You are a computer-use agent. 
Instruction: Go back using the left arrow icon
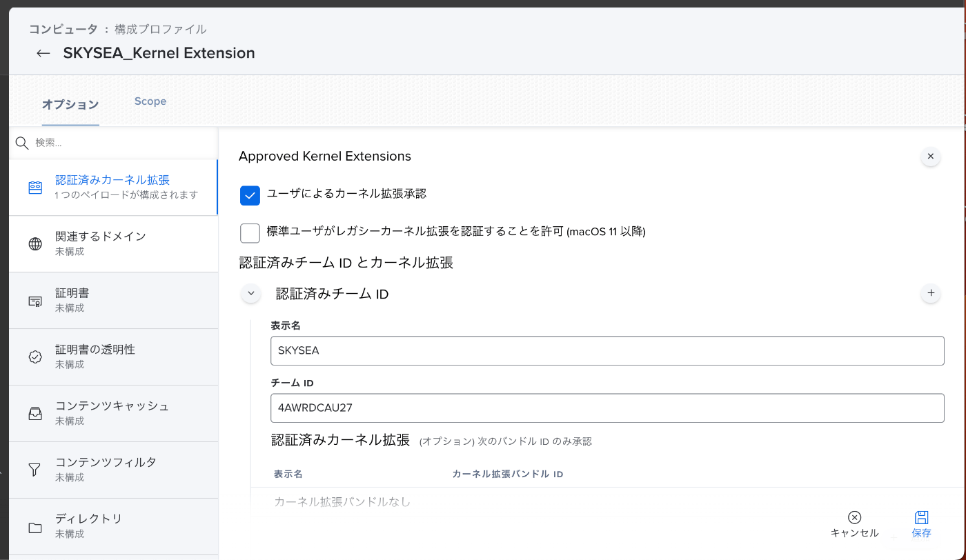43,53
